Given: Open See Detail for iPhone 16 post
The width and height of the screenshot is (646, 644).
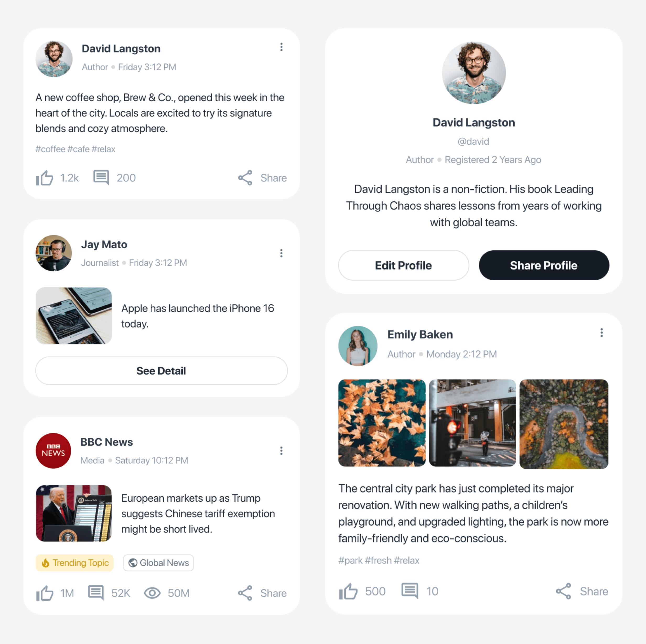Looking at the screenshot, I should click(x=161, y=371).
